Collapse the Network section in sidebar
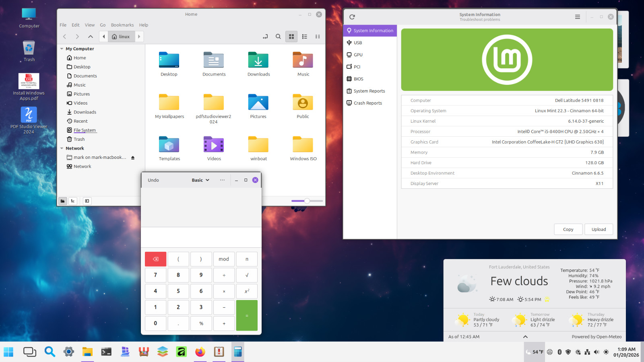This screenshot has height=362, width=644. 62,148
